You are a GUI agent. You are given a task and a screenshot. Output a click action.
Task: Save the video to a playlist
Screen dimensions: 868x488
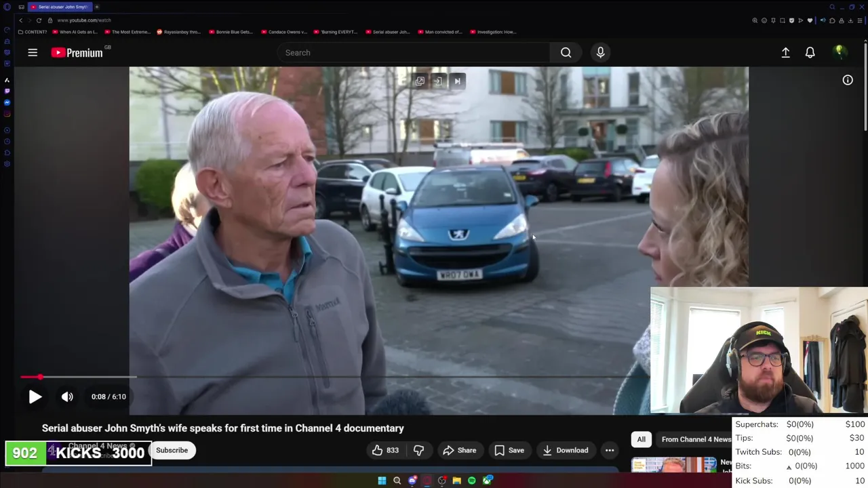pos(509,450)
